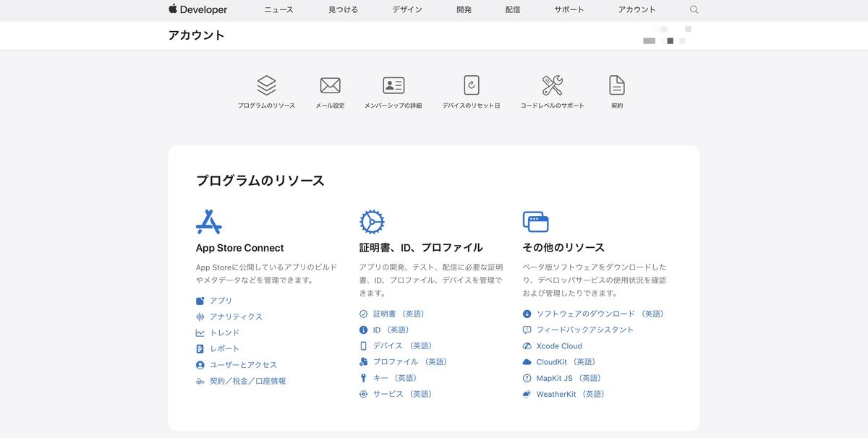Open the 証明書（英語） link
The image size is (868, 438).
point(399,314)
